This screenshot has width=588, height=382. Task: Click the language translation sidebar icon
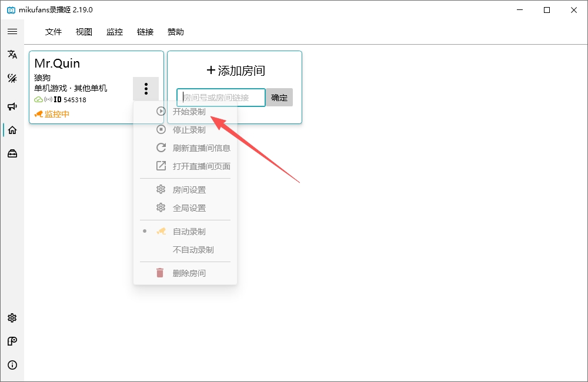click(x=12, y=54)
